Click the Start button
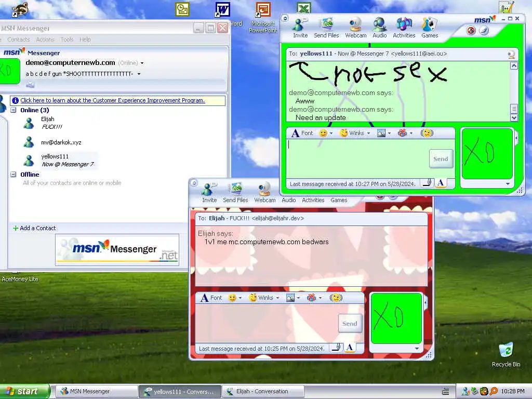 pyautogui.click(x=24, y=392)
